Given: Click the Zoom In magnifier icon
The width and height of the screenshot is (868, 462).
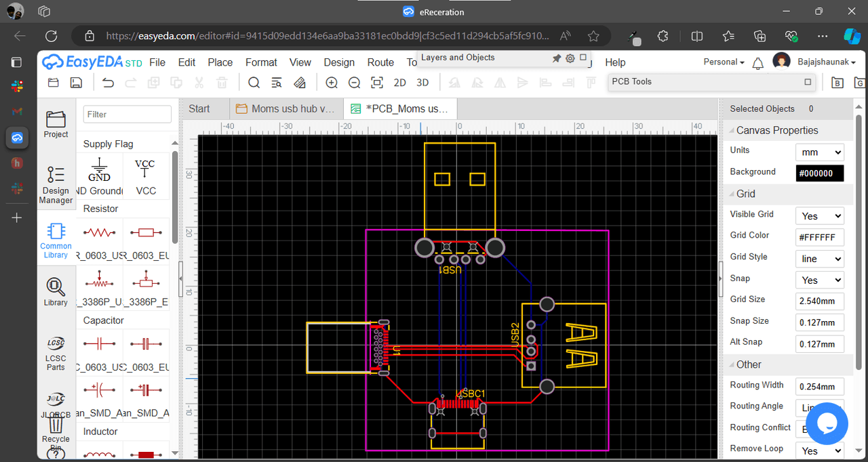Looking at the screenshot, I should coord(332,83).
